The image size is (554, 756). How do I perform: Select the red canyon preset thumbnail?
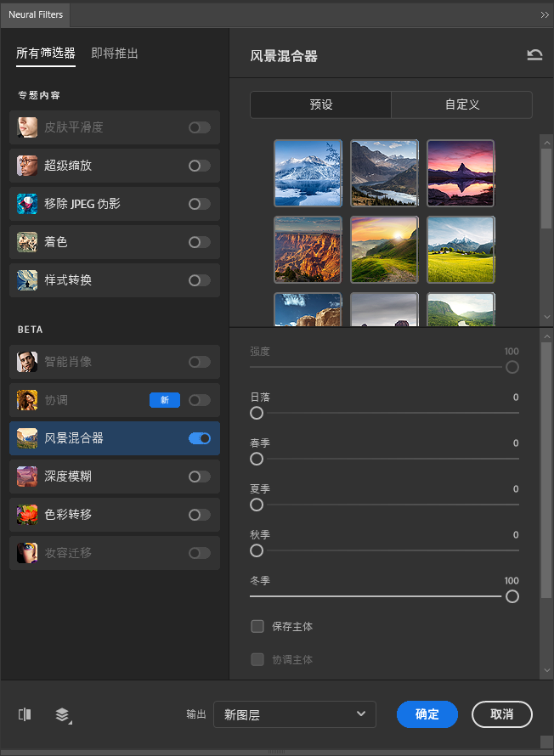(x=308, y=249)
